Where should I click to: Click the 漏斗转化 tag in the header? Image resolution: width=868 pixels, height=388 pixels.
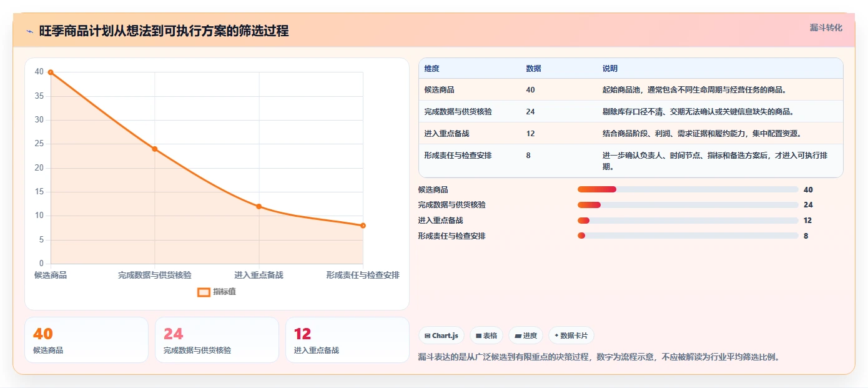(826, 27)
